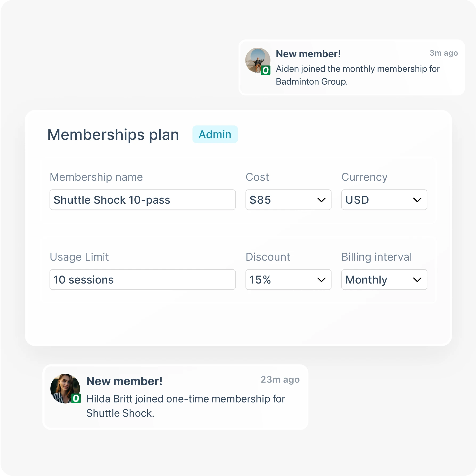Image resolution: width=476 pixels, height=476 pixels.
Task: Click the 3m ago timestamp
Action: pyautogui.click(x=444, y=53)
